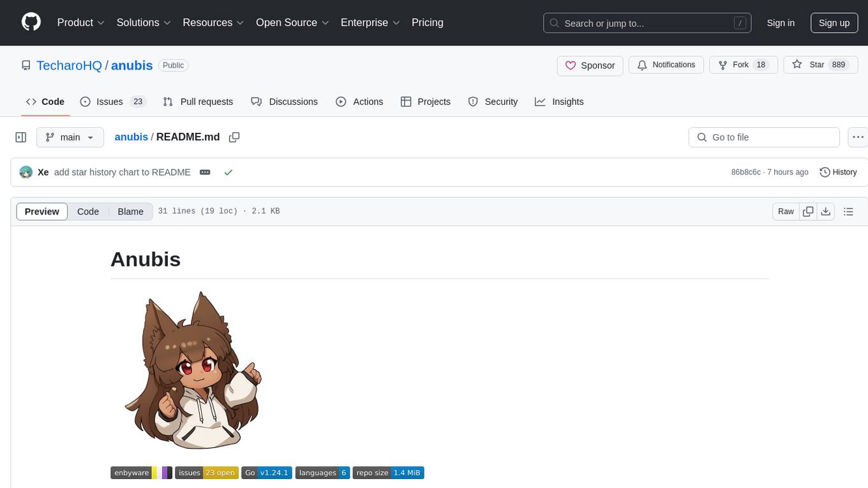Click the issues 23 open badge
Screen dimensions: 868x488
207,473
